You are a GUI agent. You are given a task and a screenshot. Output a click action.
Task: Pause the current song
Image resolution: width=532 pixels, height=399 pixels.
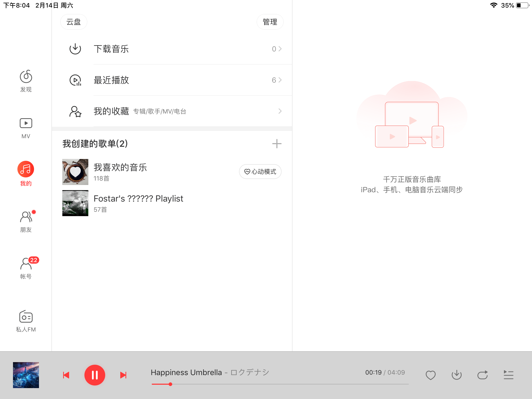pyautogui.click(x=95, y=375)
